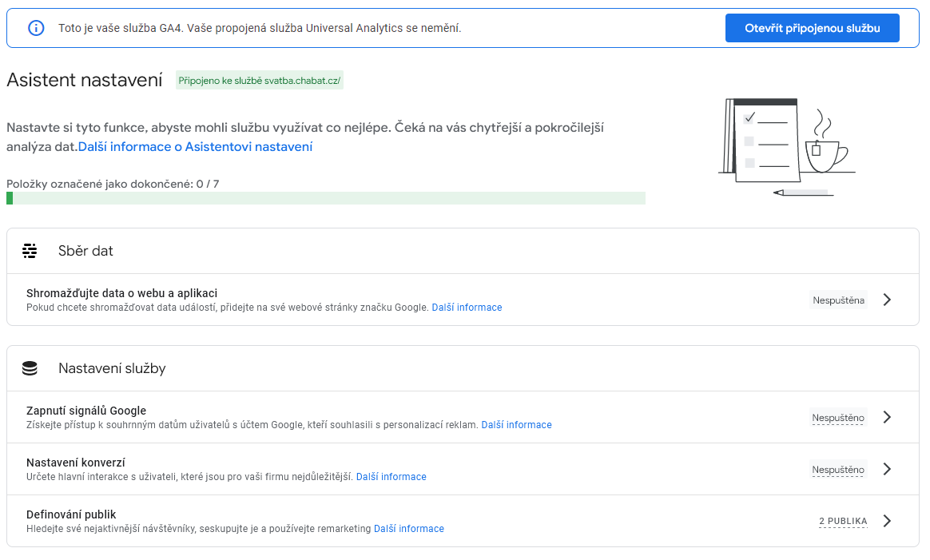Image resolution: width=930 pixels, height=560 pixels.
Task: Click Další informace link under Shromažďujte data
Action: click(467, 308)
